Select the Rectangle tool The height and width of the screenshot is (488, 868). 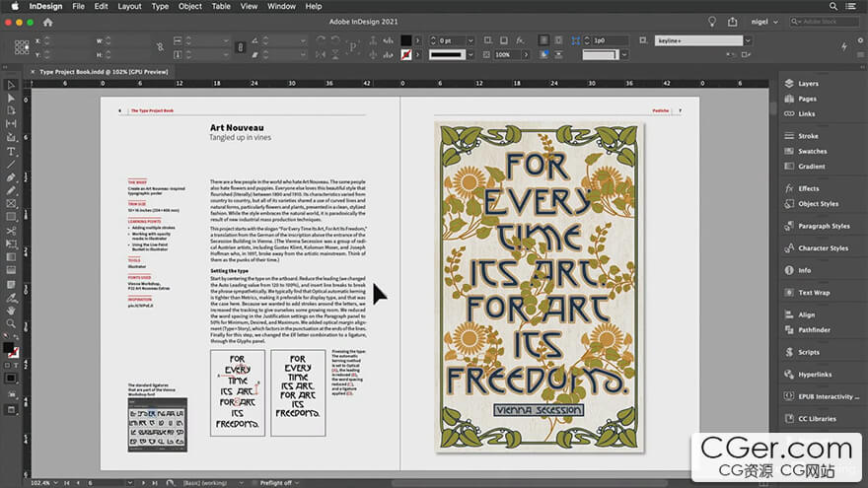[11, 217]
